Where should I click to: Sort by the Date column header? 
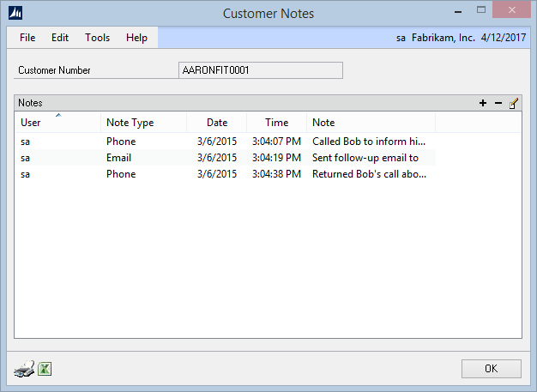pyautogui.click(x=217, y=122)
